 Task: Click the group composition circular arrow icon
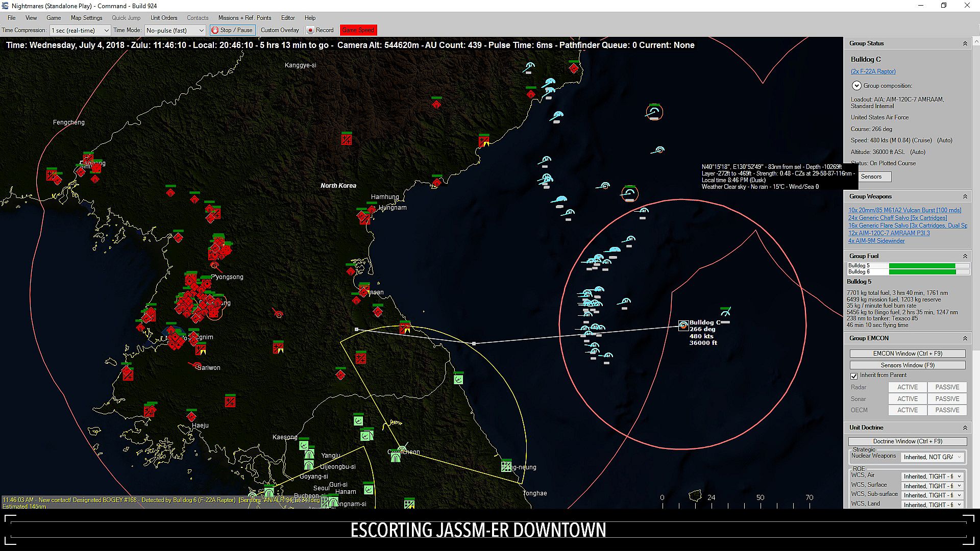[856, 86]
